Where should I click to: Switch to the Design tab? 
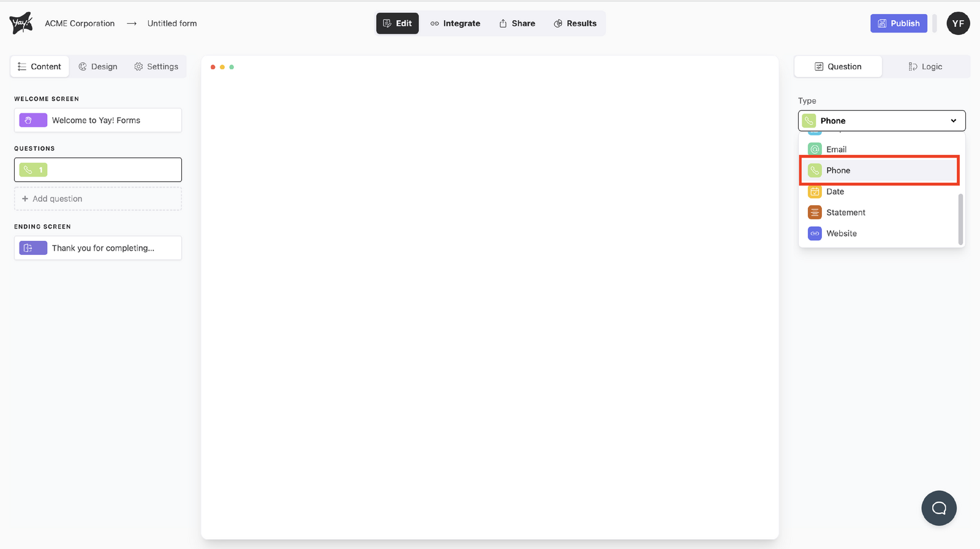pyautogui.click(x=98, y=67)
